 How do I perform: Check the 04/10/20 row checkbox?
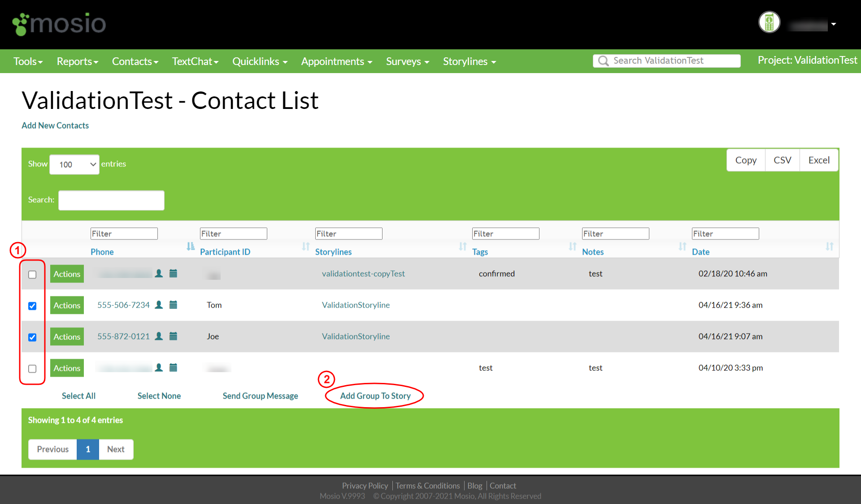point(32,369)
